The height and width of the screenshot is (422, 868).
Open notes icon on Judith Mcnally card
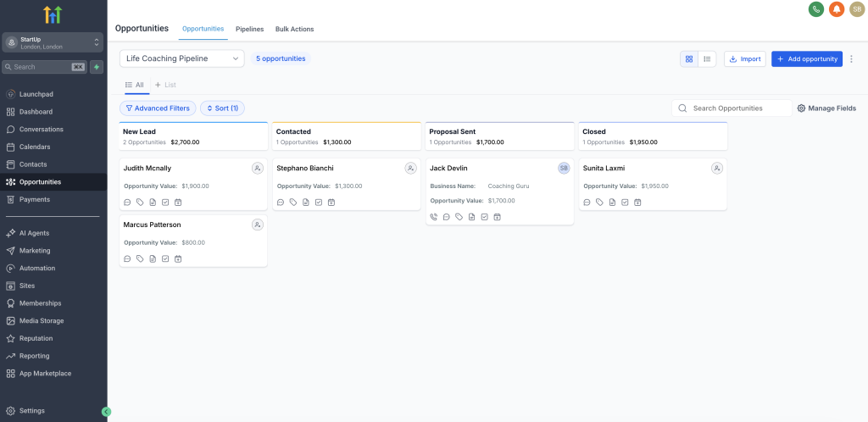[x=153, y=203]
